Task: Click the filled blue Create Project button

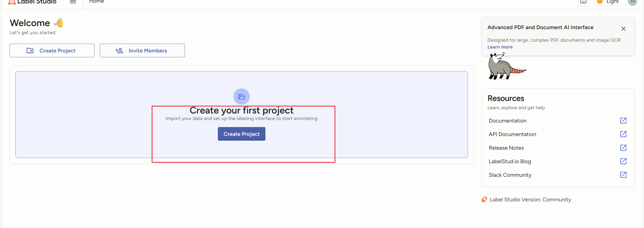Action: [242, 134]
